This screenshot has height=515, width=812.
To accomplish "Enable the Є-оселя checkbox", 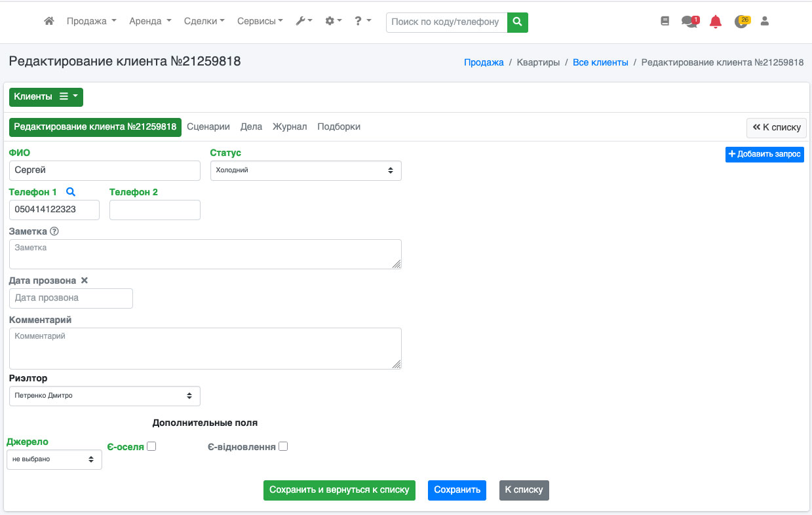I will pyautogui.click(x=151, y=447).
